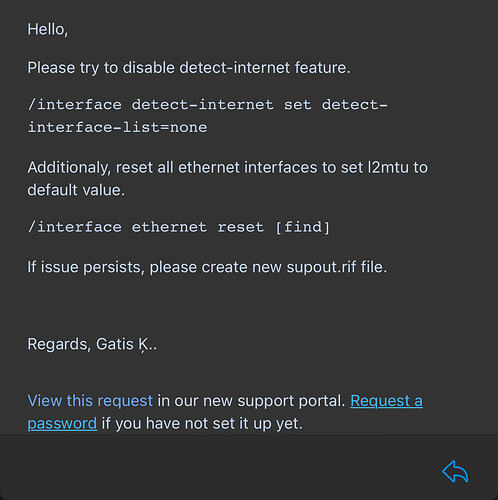Select the '/interface ethernet reset' command
This screenshot has height=500, width=498.
tap(146, 227)
